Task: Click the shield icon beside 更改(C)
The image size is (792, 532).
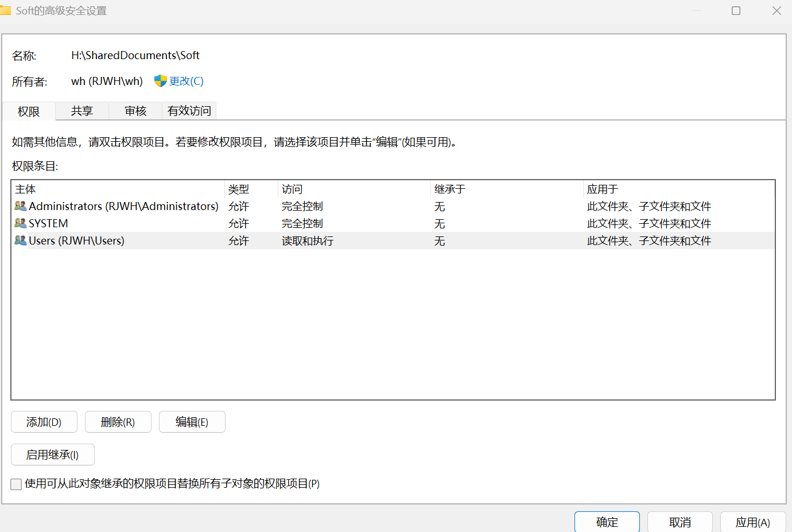Action: (160, 81)
